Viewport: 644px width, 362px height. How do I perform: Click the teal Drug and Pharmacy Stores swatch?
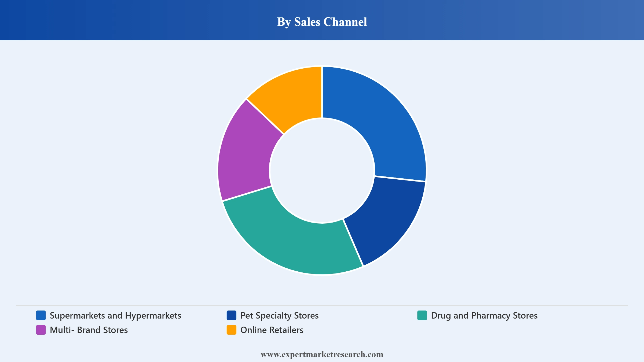tap(422, 315)
